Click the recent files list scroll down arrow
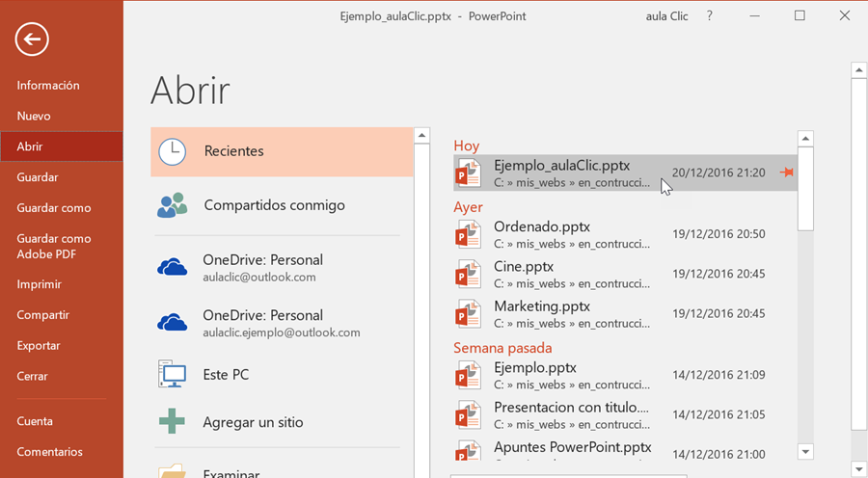The width and height of the screenshot is (868, 478). pyautogui.click(x=805, y=452)
